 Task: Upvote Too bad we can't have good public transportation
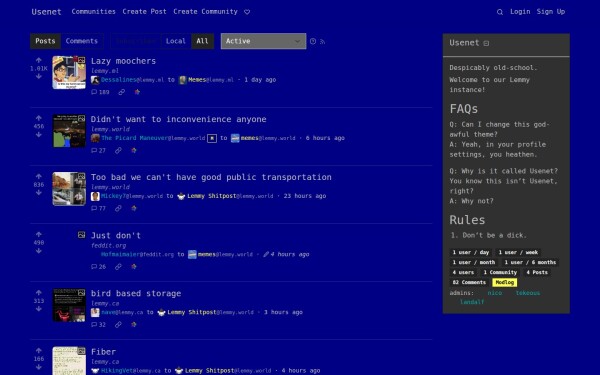(x=39, y=176)
